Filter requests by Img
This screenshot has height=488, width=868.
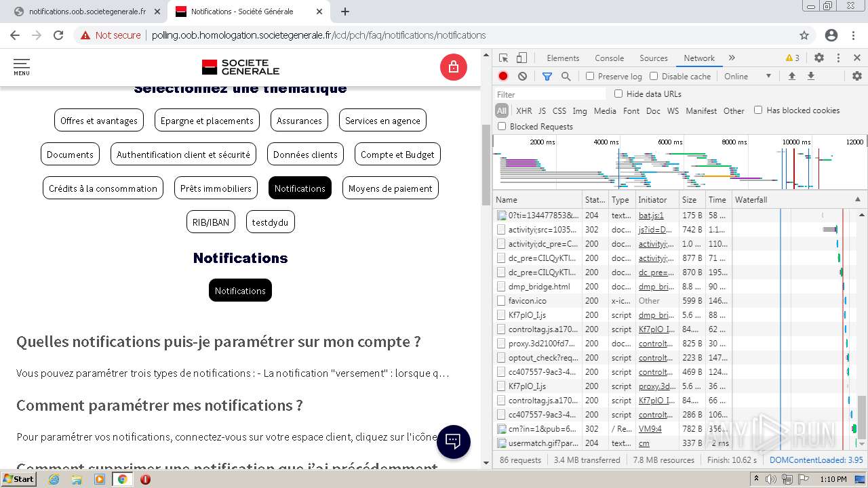coord(580,110)
